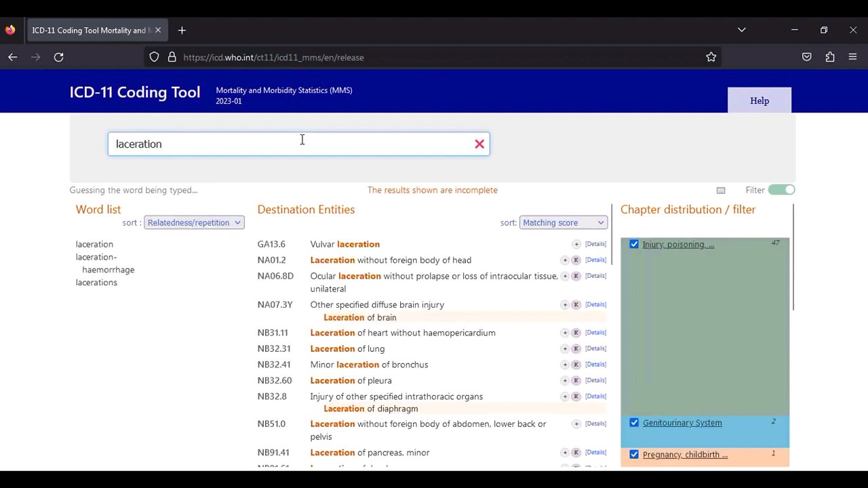
Task: Uncheck the Injury, poisoning chapter checkbox
Action: tap(634, 244)
